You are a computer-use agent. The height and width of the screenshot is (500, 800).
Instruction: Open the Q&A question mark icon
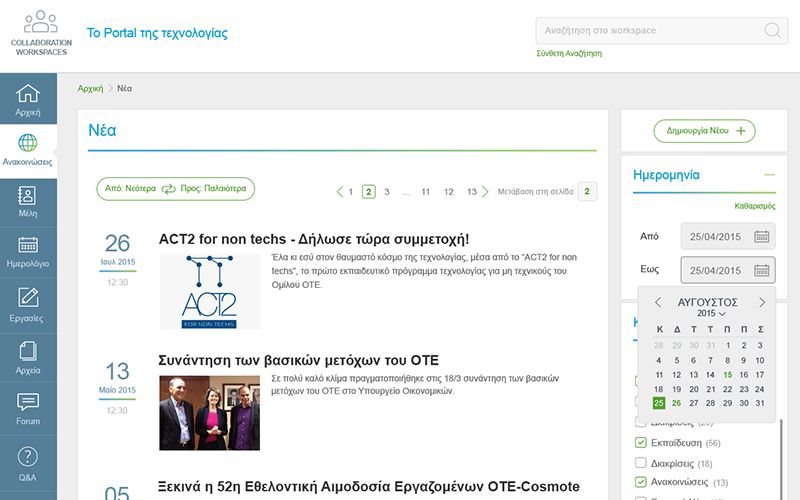tap(28, 457)
